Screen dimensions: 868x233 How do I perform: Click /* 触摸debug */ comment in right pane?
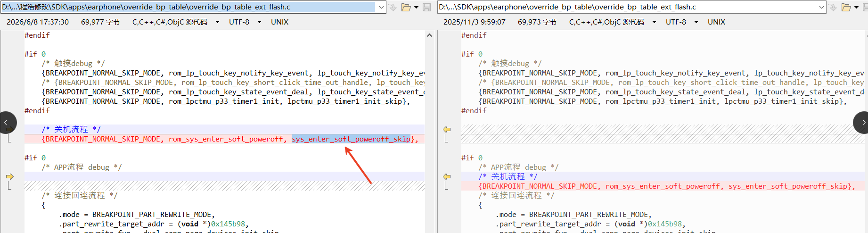point(510,63)
